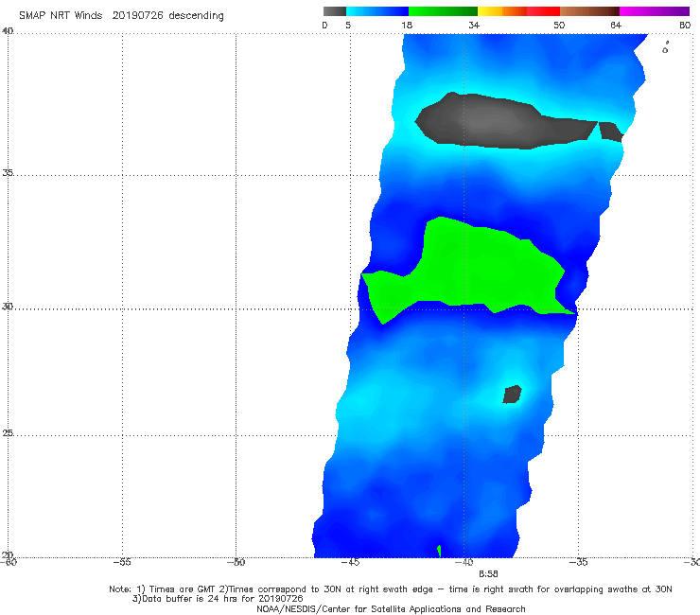Click the "-55" longitude axis label

[122, 562]
